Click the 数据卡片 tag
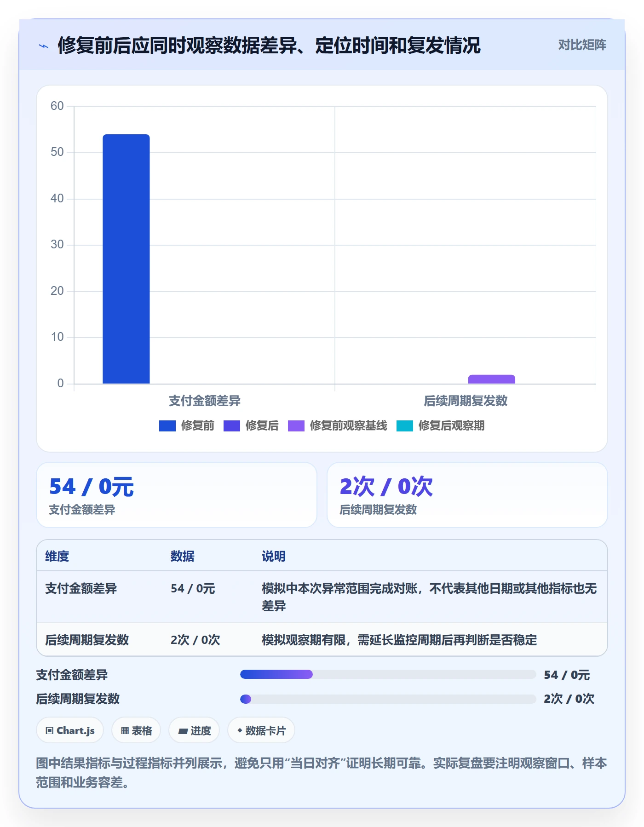This screenshot has height=827, width=644. pyautogui.click(x=261, y=730)
